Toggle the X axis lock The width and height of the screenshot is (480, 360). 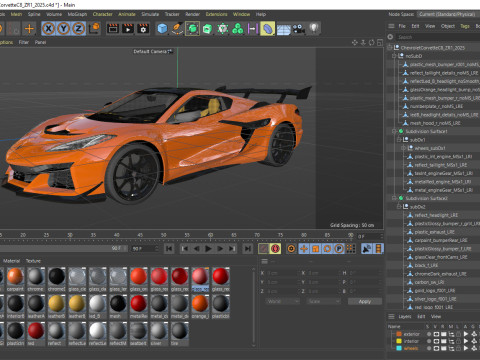point(49,29)
